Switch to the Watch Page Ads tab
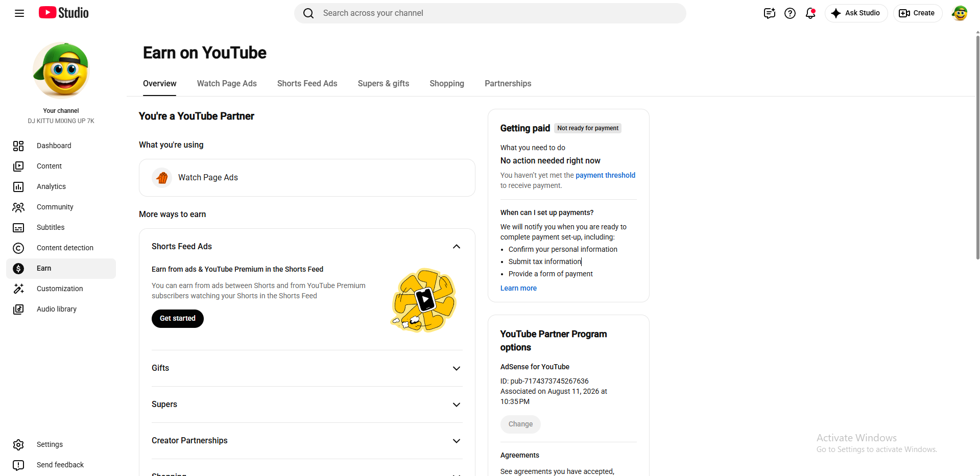 [x=227, y=84]
